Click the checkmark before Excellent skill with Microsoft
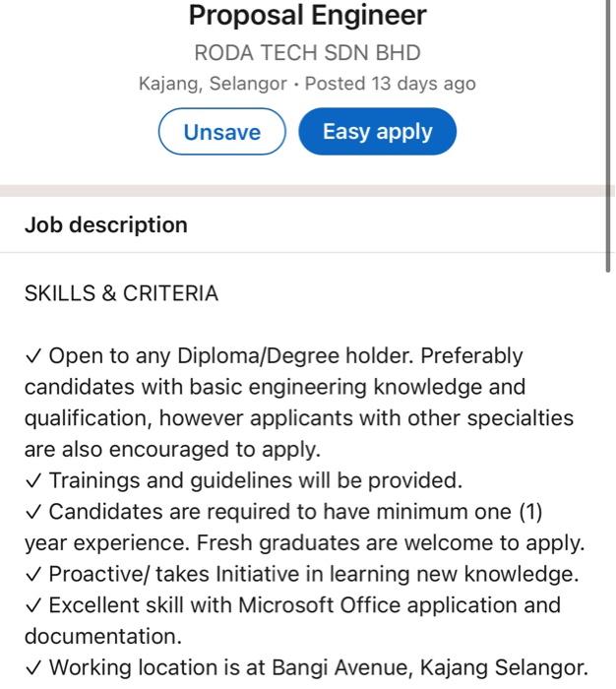The image size is (616, 689). pyautogui.click(x=33, y=605)
